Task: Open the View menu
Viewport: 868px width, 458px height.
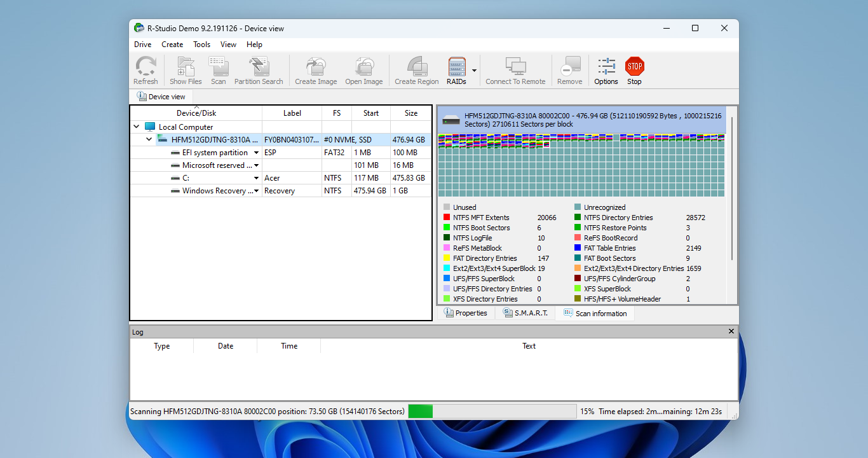Action: click(x=228, y=45)
